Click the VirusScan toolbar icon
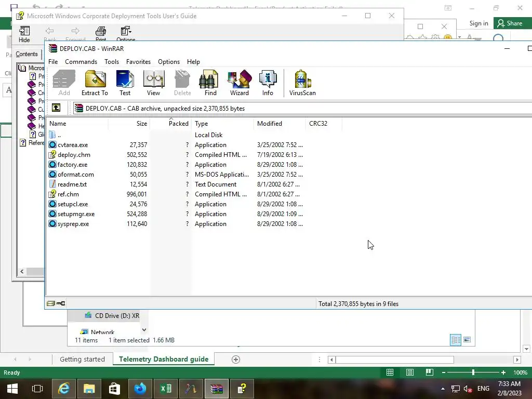The height and width of the screenshot is (399, 532). [302, 83]
